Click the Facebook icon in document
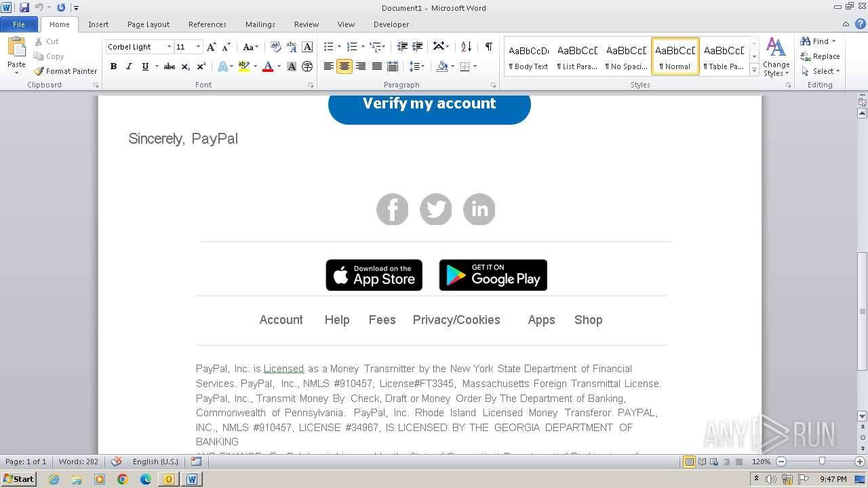Image resolution: width=868 pixels, height=488 pixels. [393, 209]
